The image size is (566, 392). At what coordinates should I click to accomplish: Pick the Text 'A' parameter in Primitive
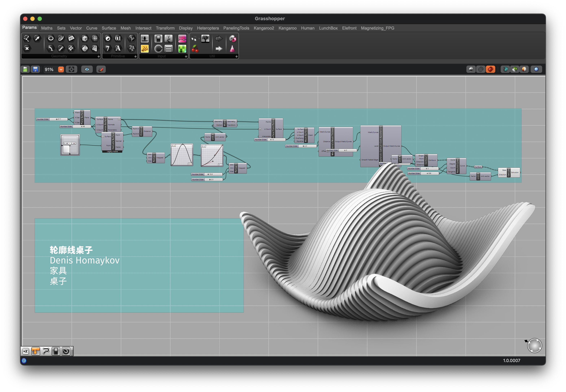(x=118, y=48)
